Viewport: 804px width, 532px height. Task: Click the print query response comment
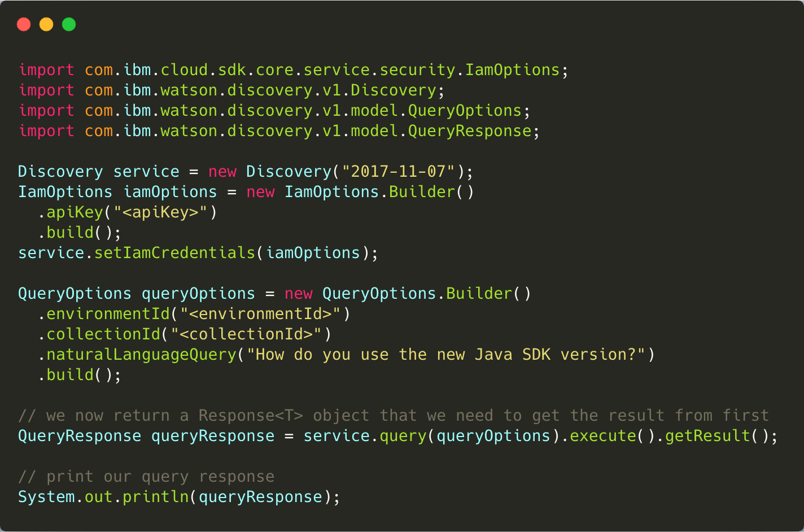pos(146,476)
